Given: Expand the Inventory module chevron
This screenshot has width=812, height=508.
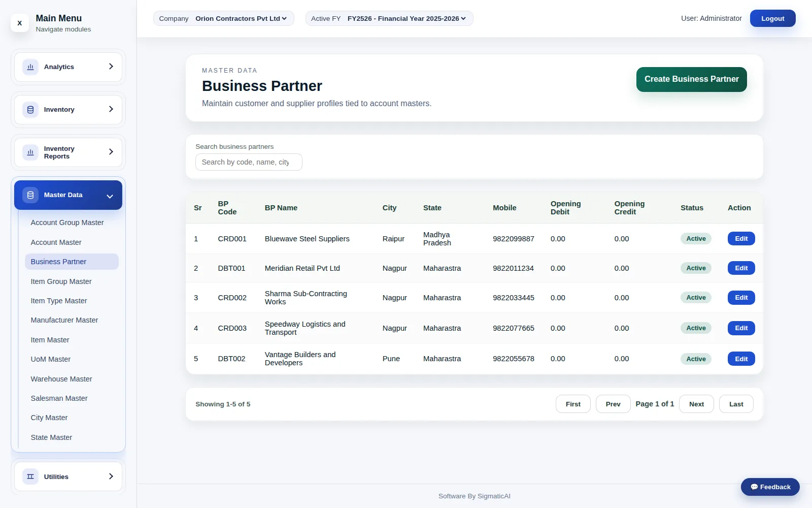Looking at the screenshot, I should (x=111, y=109).
